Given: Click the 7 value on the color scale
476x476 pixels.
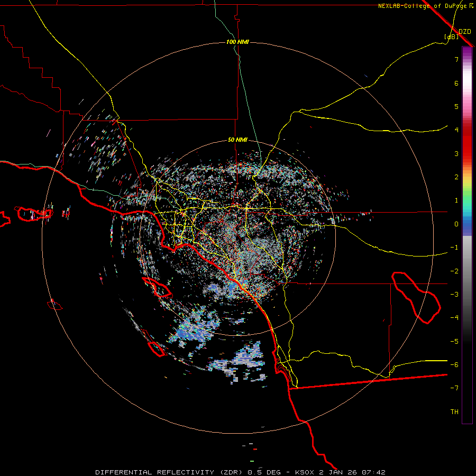Looking at the screenshot, I should tap(456, 59).
